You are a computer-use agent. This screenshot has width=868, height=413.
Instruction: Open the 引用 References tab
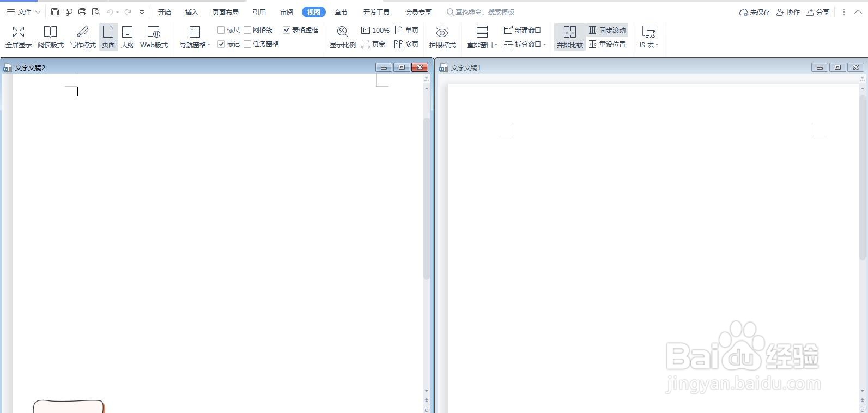pos(259,12)
